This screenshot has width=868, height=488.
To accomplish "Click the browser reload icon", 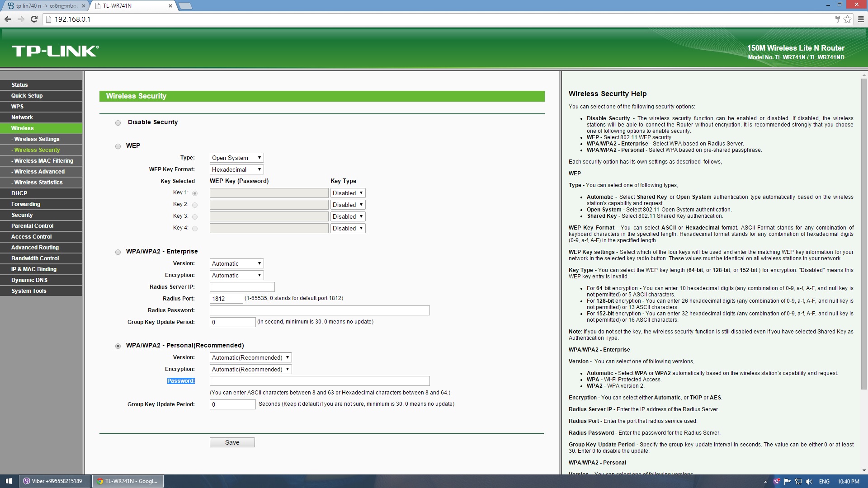I will (34, 19).
